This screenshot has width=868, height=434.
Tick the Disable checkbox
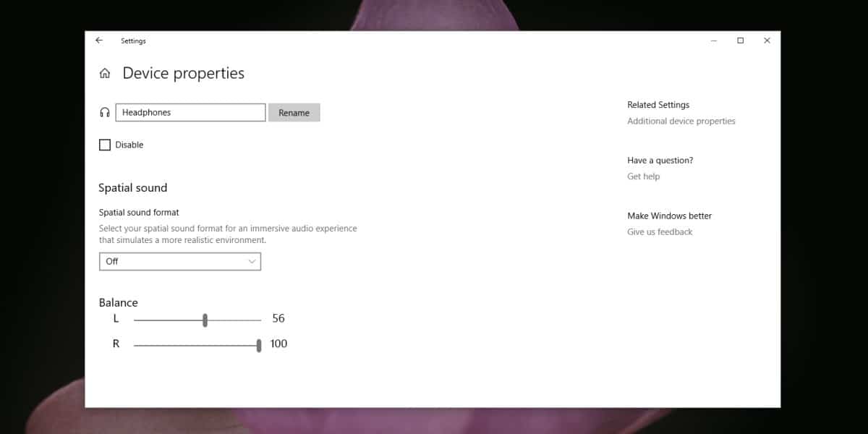pyautogui.click(x=105, y=145)
